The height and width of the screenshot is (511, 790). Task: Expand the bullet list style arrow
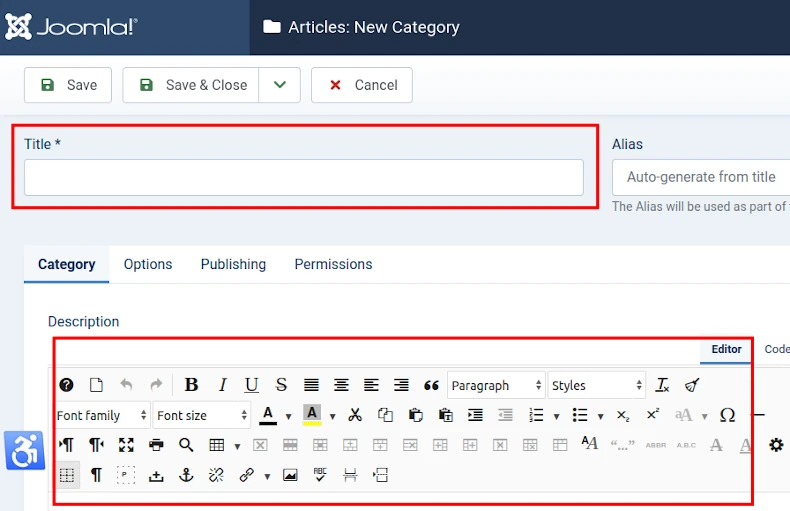(600, 416)
